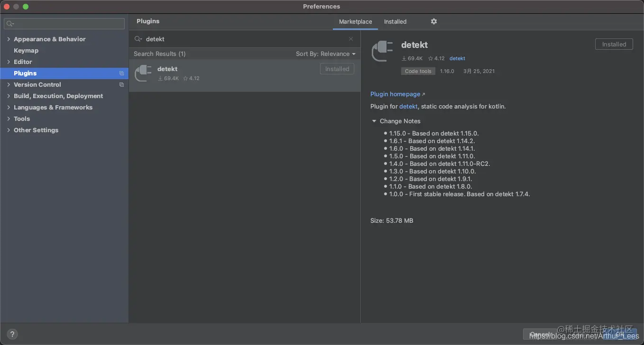644x345 pixels.
Task: Open search history via magnifier icon
Action: coord(138,39)
